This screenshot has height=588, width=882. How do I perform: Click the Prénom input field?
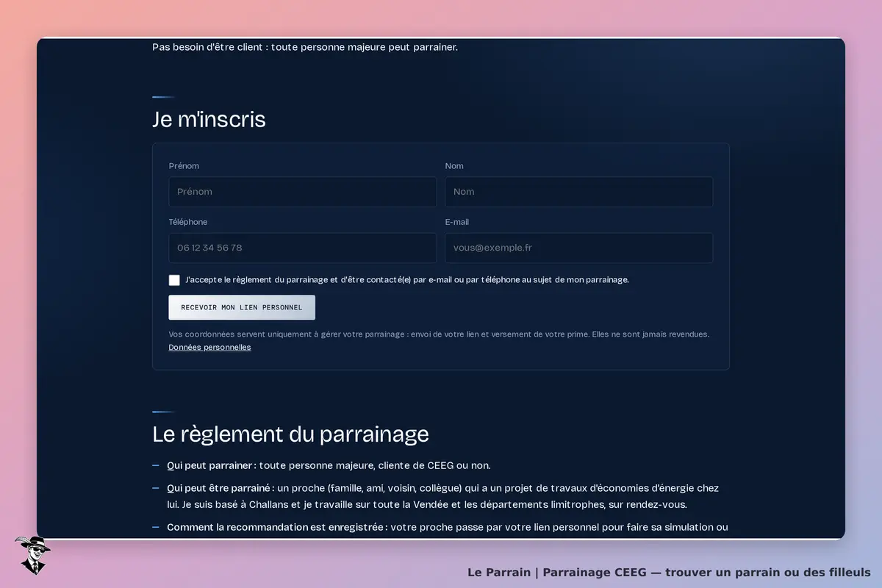pos(302,192)
